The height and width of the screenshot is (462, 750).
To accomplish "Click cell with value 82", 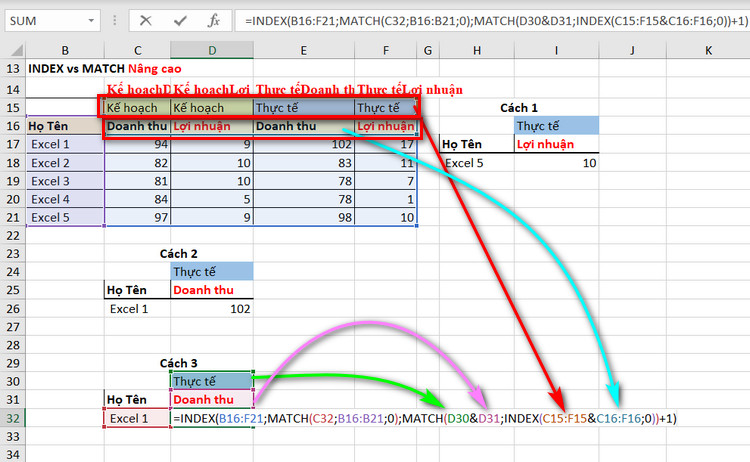I will (137, 163).
